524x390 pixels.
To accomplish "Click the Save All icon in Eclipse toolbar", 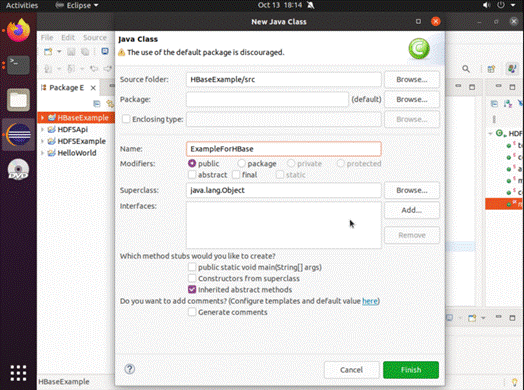I will pos(85,52).
